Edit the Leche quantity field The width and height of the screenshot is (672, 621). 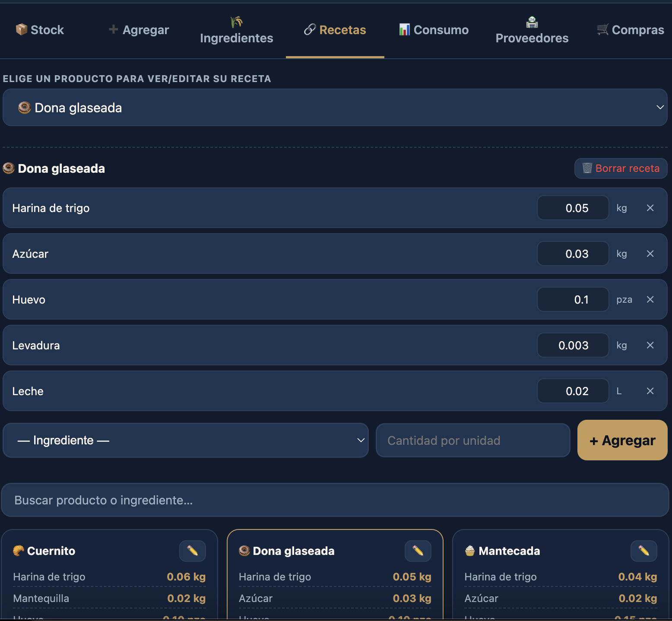point(573,391)
